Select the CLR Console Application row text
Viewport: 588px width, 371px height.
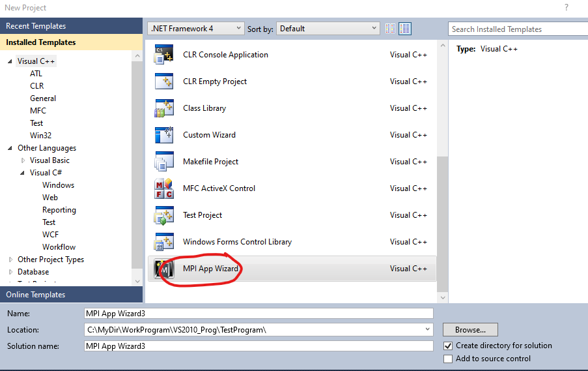click(225, 55)
